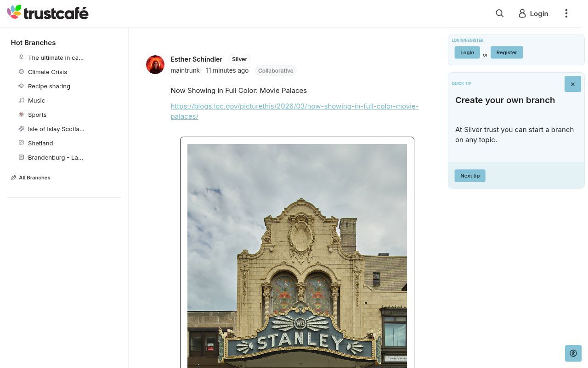Viewport: 588px width, 368px height.
Task: Click the user icon beside Login
Action: pyautogui.click(x=522, y=13)
